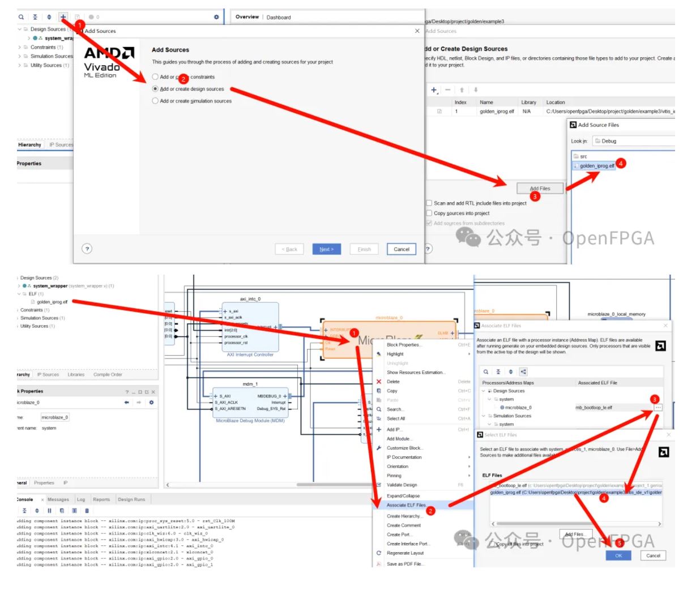Screen dimensions: 700x590
Task: Click the pause icon in the Tcl Console toolbar
Action: pos(49,510)
